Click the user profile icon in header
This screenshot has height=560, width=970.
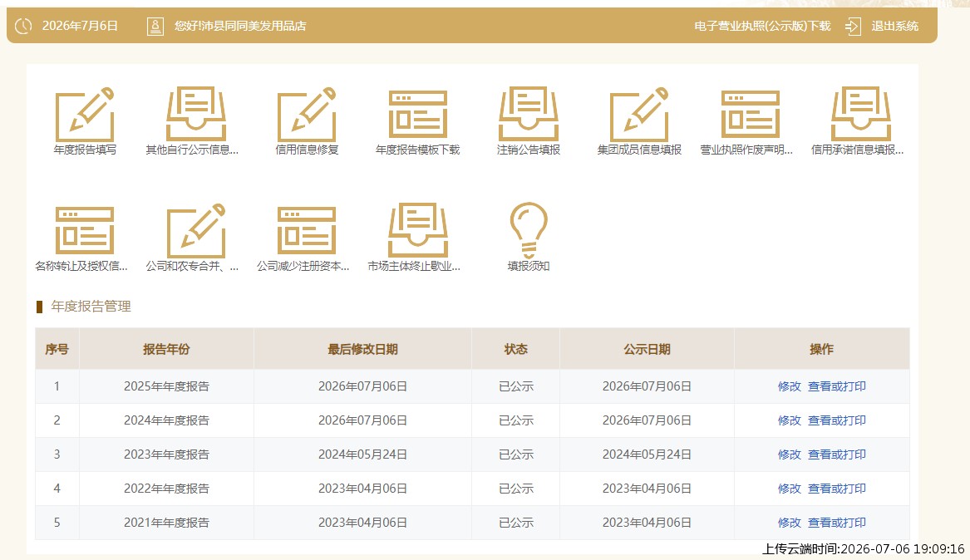click(155, 26)
